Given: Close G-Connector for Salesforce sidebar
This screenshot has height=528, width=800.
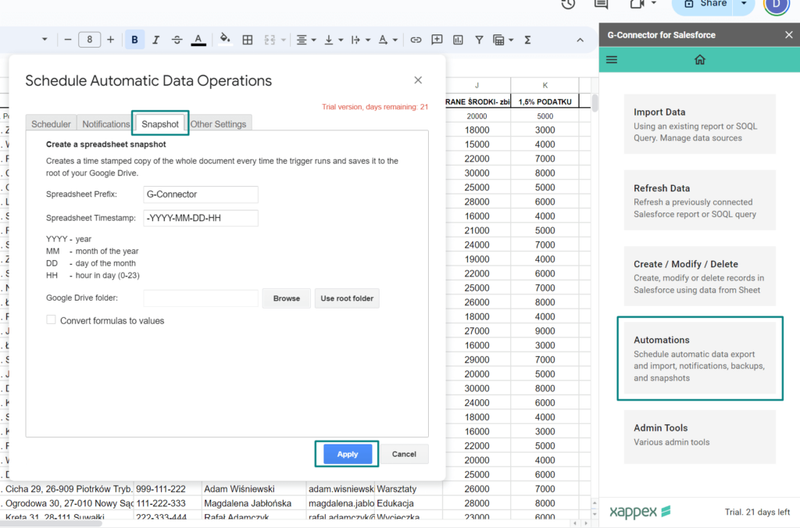Looking at the screenshot, I should coord(789,35).
